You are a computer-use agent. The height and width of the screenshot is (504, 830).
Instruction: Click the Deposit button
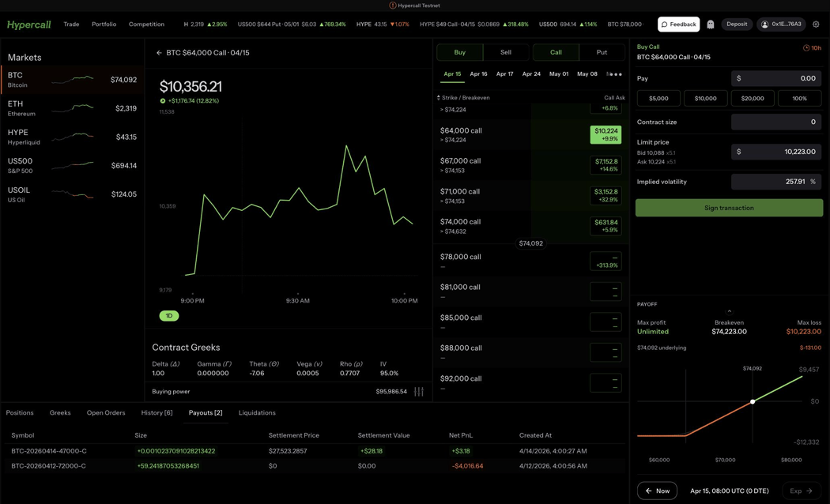(737, 24)
